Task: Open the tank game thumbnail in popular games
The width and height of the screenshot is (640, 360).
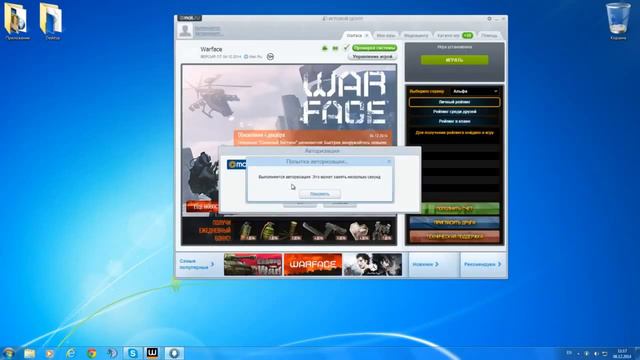Action: (253, 264)
